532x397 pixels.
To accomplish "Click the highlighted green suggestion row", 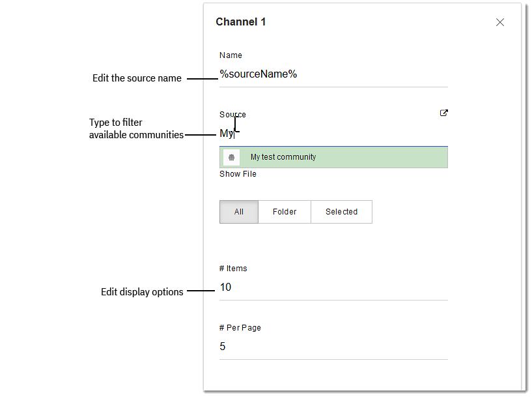I will [333, 157].
